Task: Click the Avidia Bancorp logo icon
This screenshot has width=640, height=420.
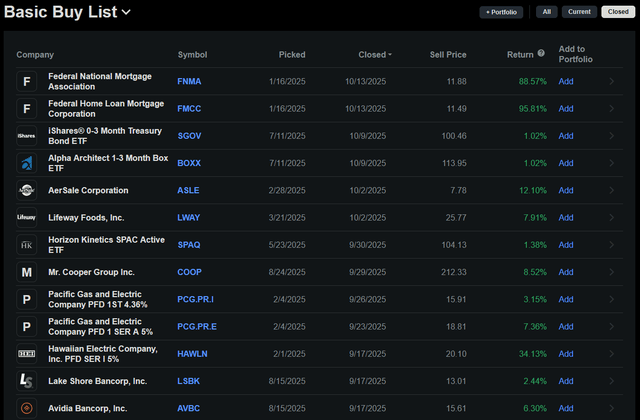Action: pyautogui.click(x=27, y=408)
